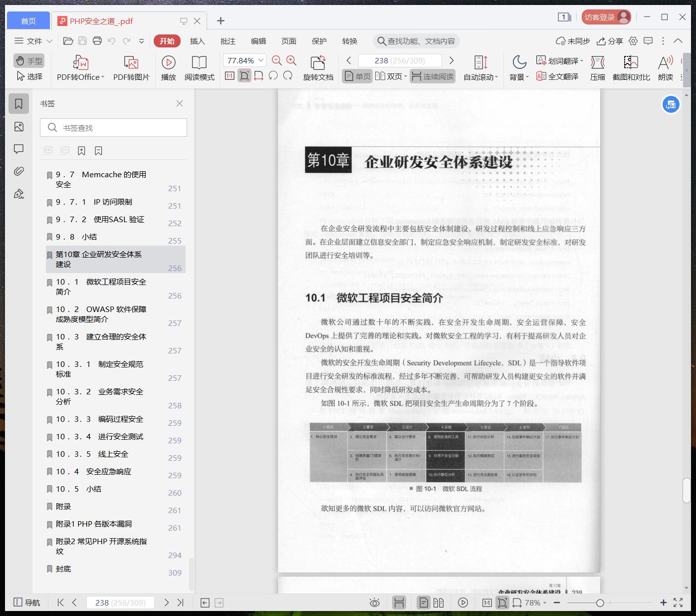Image resolution: width=696 pixels, height=616 pixels.
Task: Click the search functions box (查找功能)
Action: (x=416, y=41)
